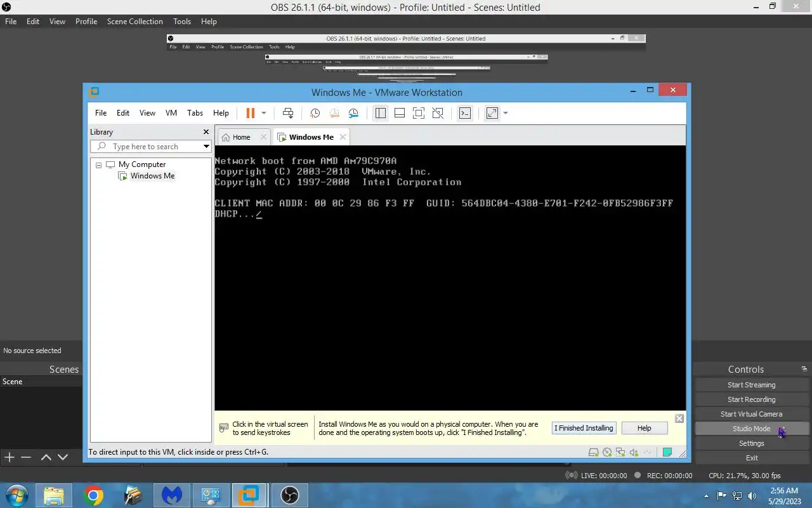Click the I Finished Installing button
This screenshot has height=508, width=812.
pos(584,428)
